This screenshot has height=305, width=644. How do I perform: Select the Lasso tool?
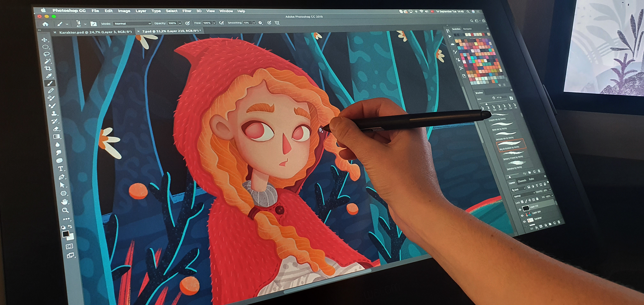click(46, 54)
